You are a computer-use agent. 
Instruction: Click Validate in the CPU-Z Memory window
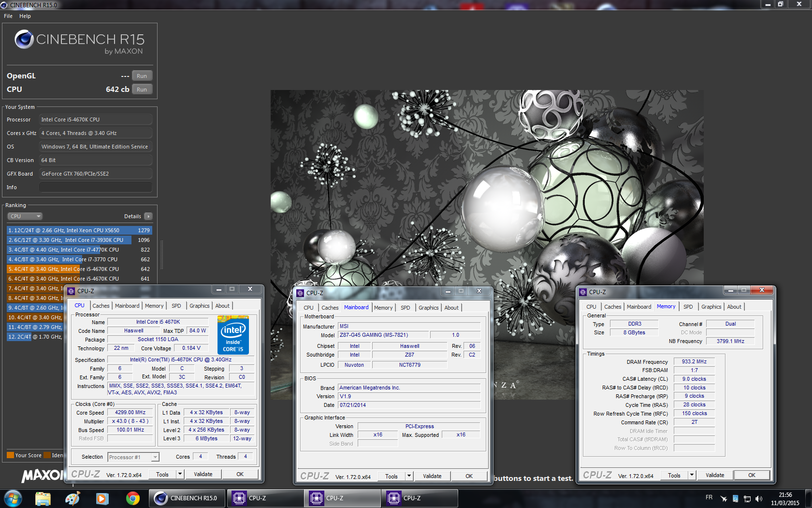point(715,475)
